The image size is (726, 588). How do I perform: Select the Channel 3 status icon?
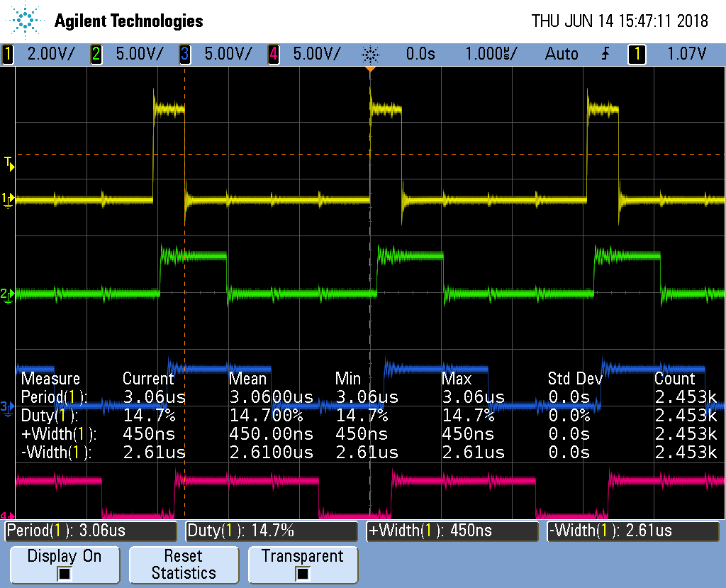click(x=186, y=54)
